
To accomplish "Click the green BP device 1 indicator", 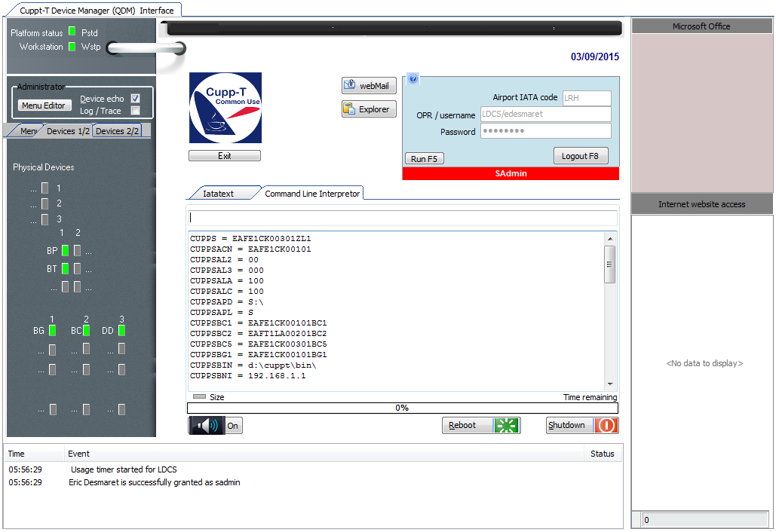I will coord(66,250).
